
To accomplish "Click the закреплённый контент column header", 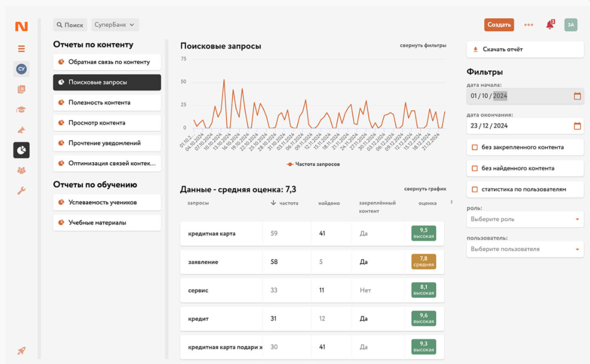I will click(377, 207).
